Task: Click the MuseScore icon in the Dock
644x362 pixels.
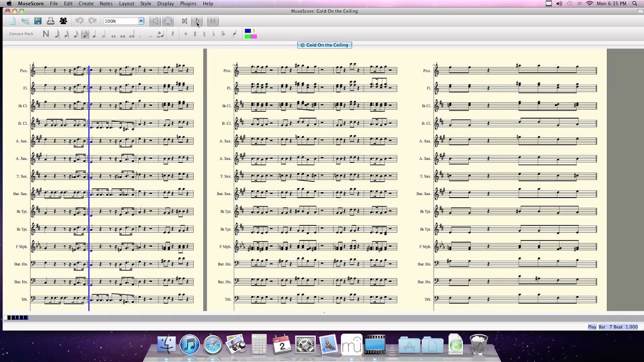Action: [352, 345]
